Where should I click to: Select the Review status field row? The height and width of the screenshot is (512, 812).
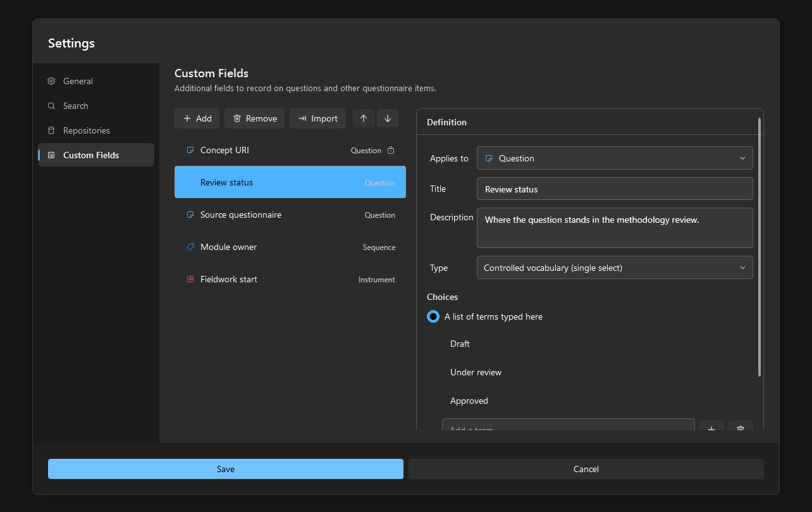coord(290,182)
